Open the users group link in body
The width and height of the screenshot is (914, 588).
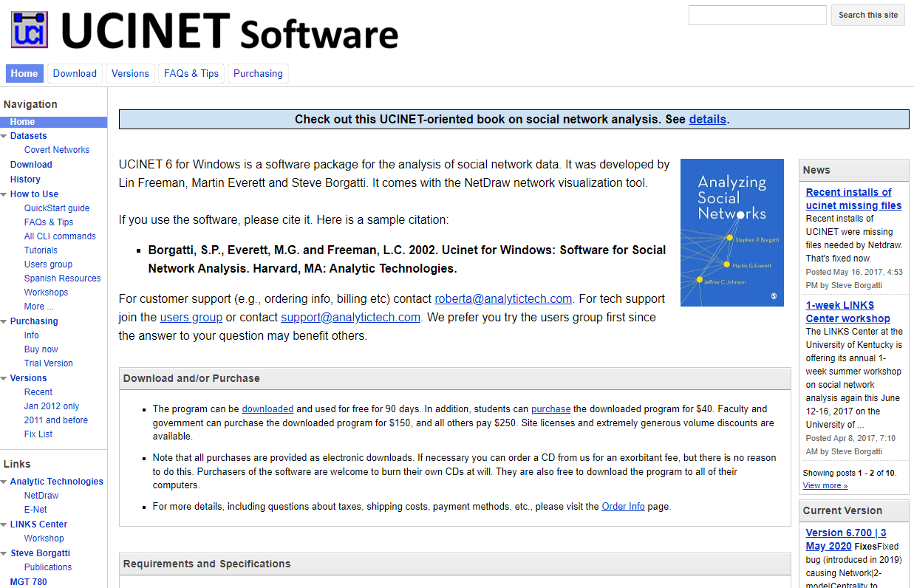(191, 318)
